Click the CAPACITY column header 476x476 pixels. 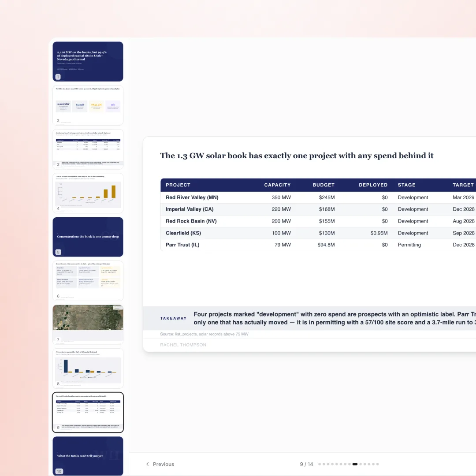click(277, 185)
